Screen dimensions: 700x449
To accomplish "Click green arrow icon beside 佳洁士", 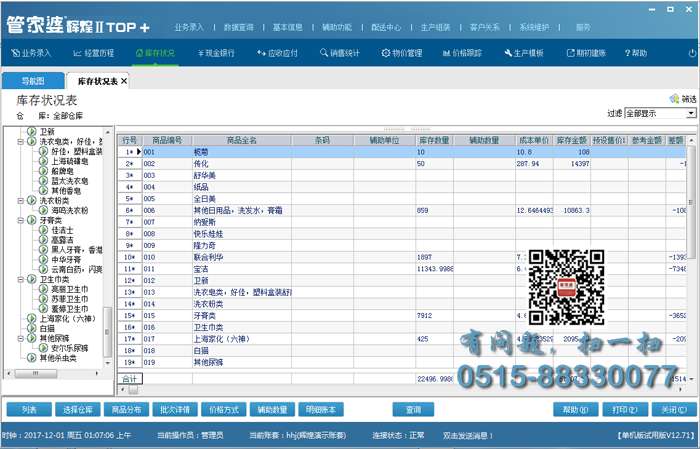I will tap(43, 230).
